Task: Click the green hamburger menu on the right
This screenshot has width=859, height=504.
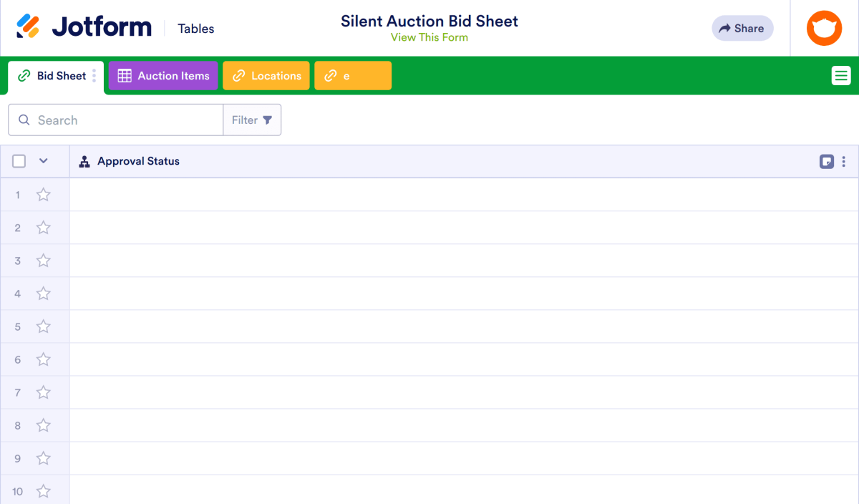Action: pos(840,74)
